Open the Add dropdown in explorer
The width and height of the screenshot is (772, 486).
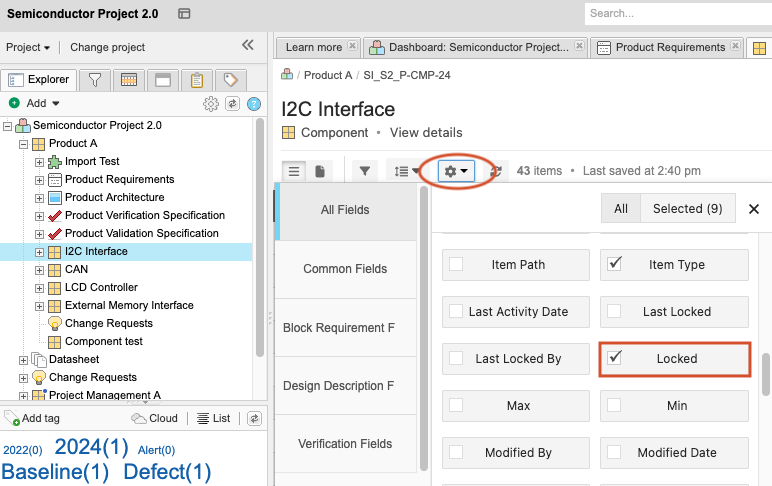point(35,103)
